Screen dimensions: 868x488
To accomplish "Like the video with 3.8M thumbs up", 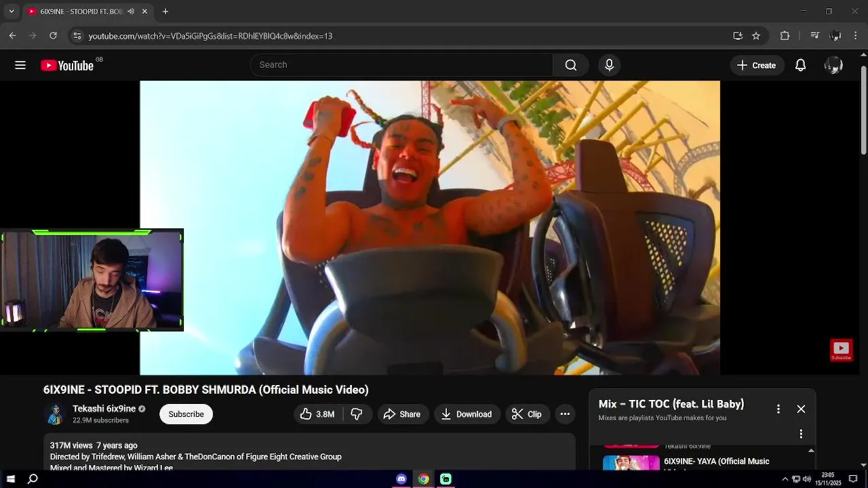I will coord(317,414).
